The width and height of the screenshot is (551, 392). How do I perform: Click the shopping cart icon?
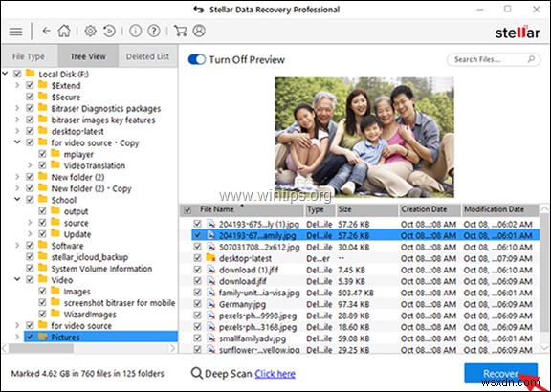pyautogui.click(x=180, y=31)
